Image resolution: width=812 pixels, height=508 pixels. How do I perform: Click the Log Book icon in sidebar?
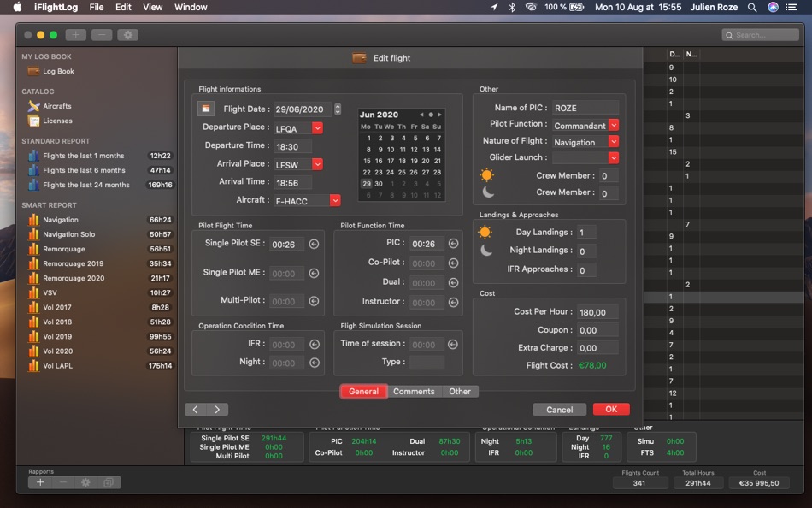(x=33, y=71)
